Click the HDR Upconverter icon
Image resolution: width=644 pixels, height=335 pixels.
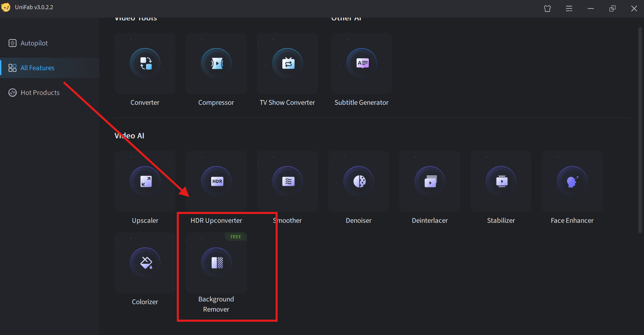coord(216,182)
